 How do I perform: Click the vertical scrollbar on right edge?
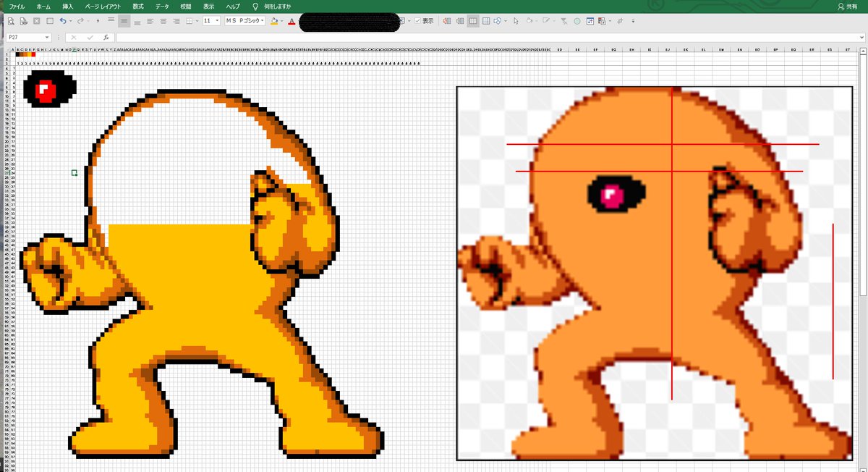click(x=864, y=174)
